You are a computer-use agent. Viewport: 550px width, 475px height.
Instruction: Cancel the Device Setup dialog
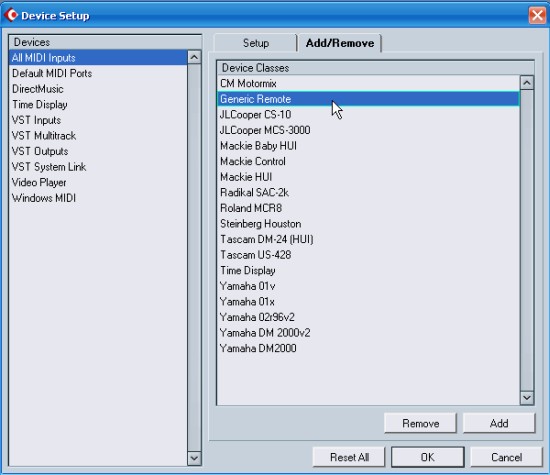[x=507, y=457]
